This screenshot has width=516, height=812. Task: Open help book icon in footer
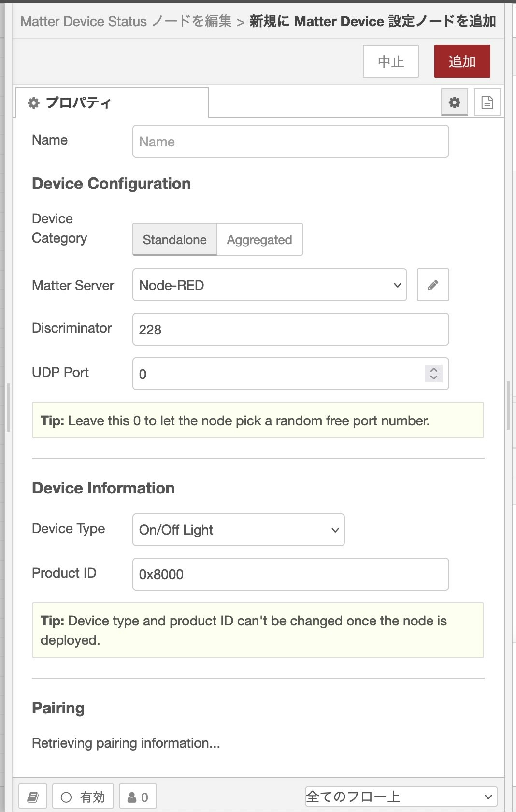[x=33, y=797]
